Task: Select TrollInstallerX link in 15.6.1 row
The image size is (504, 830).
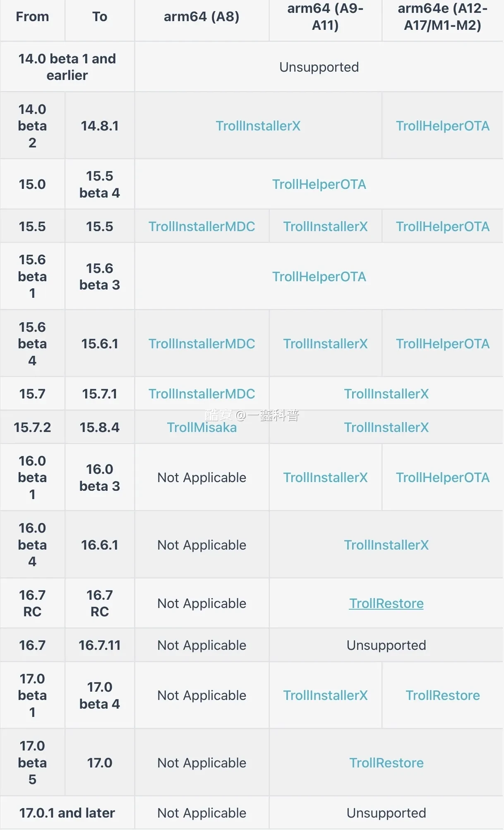Action: click(325, 344)
